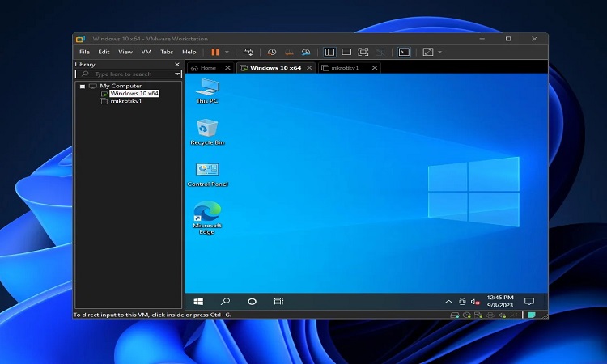
Task: Click the Microsoft Edge desktop shortcut
Action: [x=206, y=218]
